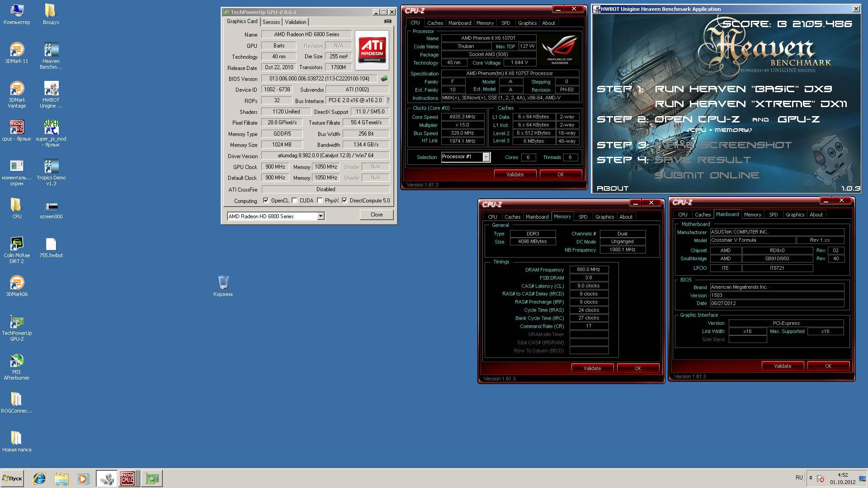Switch to GPU-Z taskbar button

tap(152, 479)
